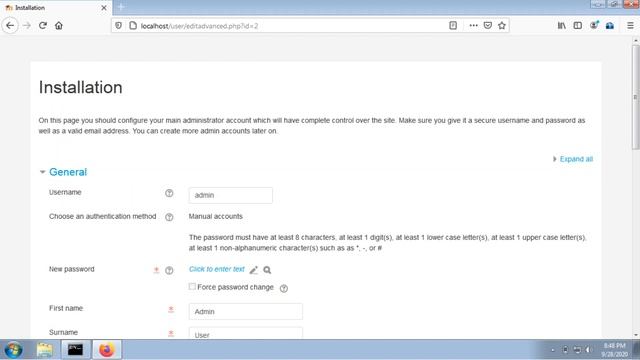
Task: Click the shield tracking protection icon
Action: click(118, 25)
